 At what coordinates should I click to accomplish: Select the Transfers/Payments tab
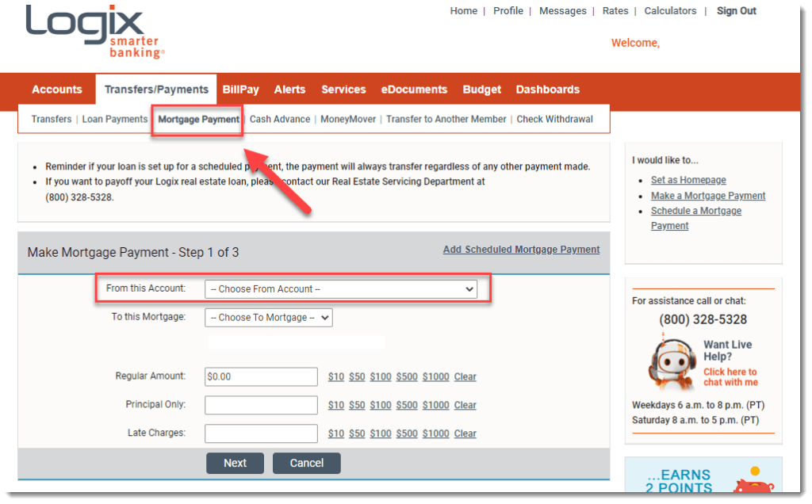pyautogui.click(x=156, y=90)
